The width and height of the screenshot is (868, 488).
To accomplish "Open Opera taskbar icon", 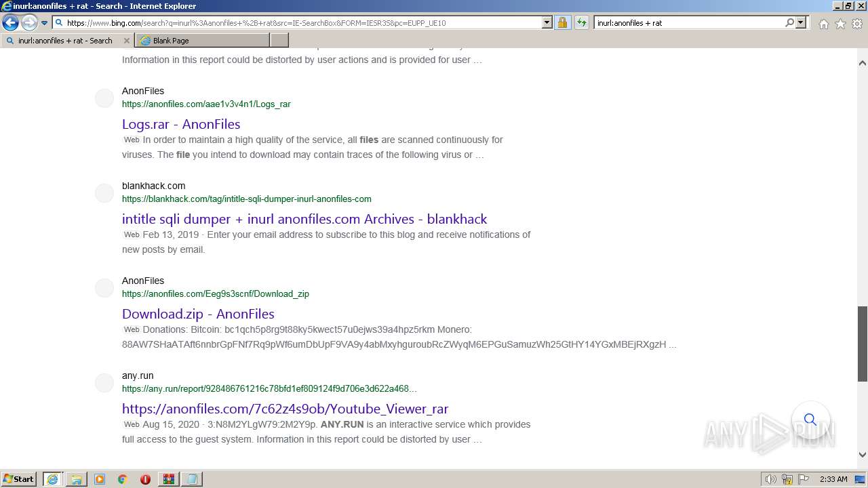I will [x=145, y=479].
